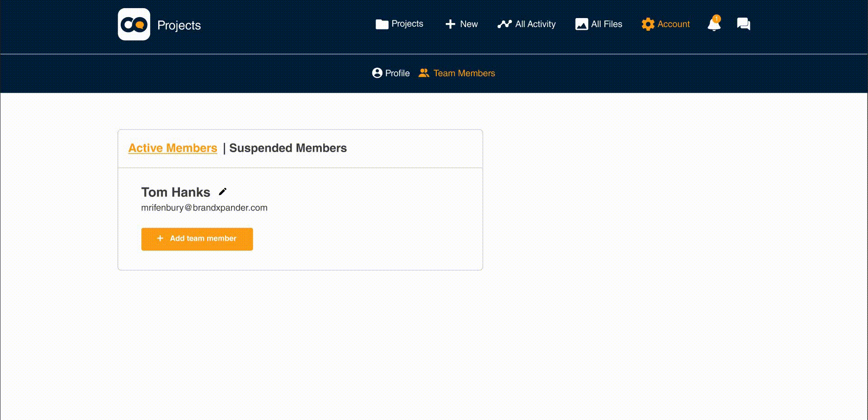The image size is (868, 420).
Task: Click the Projects title beside the logo
Action: pyautogui.click(x=179, y=25)
